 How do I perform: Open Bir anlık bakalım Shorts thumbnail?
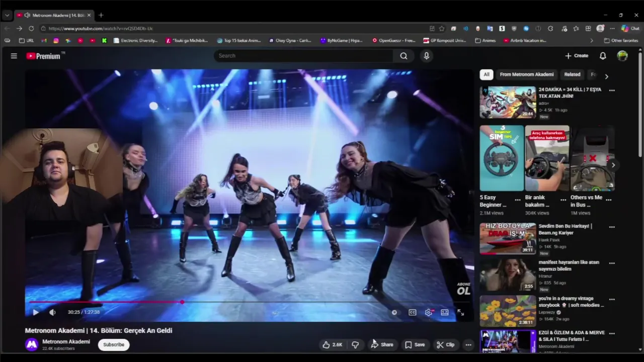point(547,158)
